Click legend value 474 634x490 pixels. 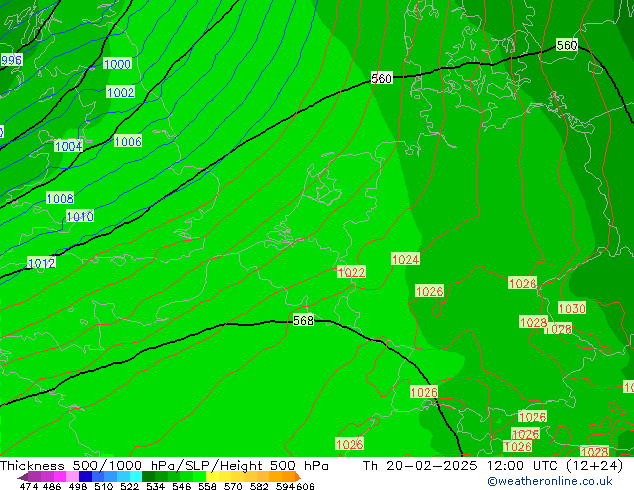pos(29,486)
